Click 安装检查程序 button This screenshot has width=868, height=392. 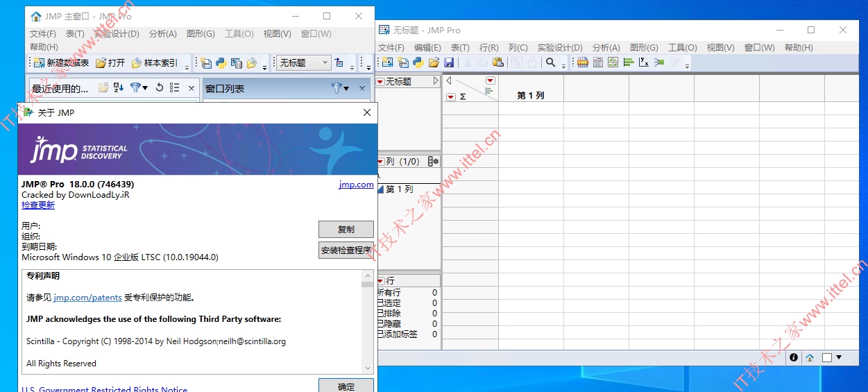pyautogui.click(x=346, y=250)
